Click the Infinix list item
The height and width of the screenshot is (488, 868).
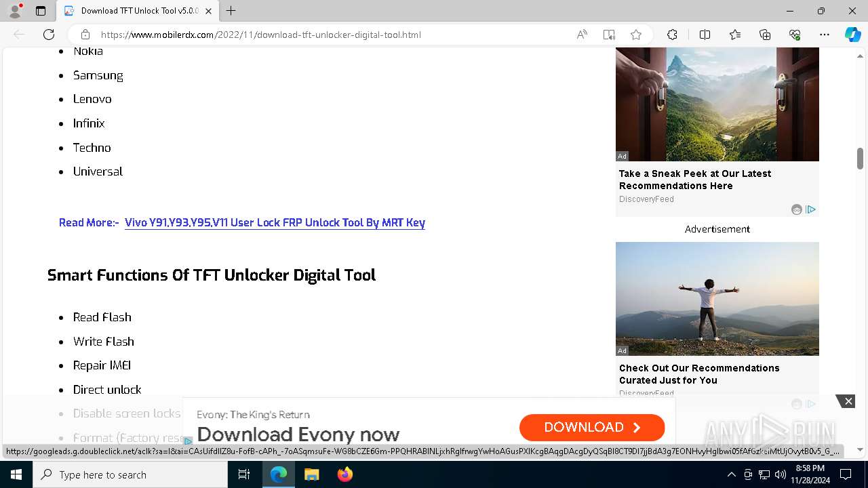[x=89, y=123]
